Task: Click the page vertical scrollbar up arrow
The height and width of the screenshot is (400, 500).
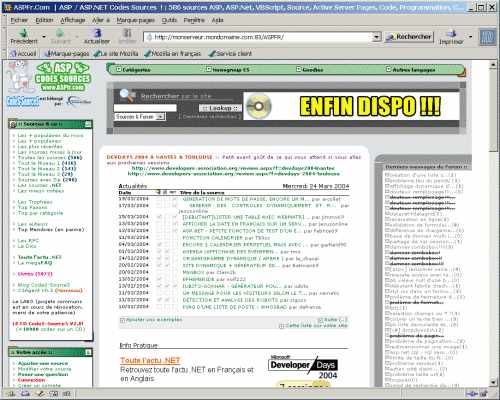Action: [493, 65]
